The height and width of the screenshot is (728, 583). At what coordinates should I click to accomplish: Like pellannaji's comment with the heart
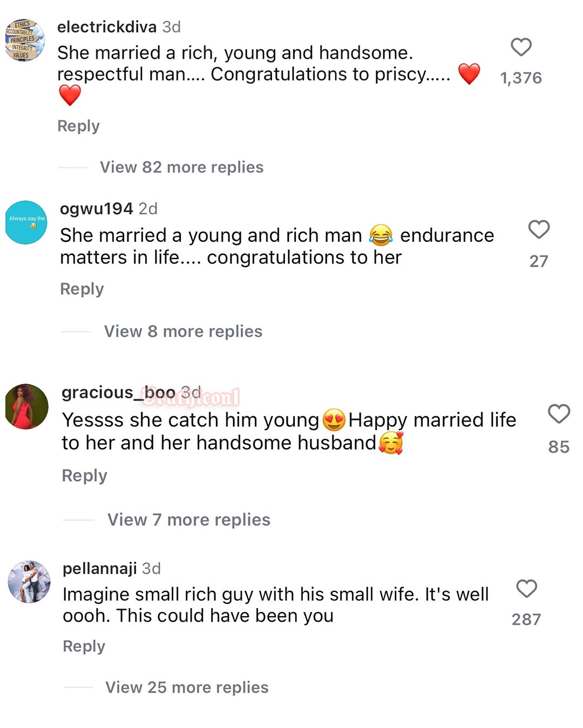click(526, 588)
